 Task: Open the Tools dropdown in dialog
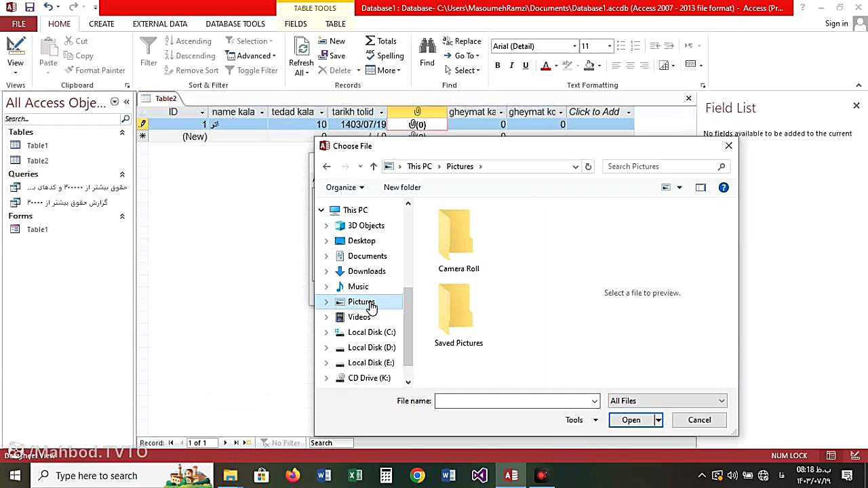point(582,420)
